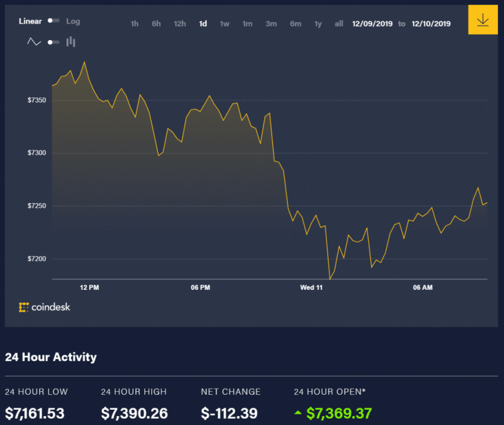Click the CoinDesk logo
Image resolution: width=504 pixels, height=425 pixels.
44,307
